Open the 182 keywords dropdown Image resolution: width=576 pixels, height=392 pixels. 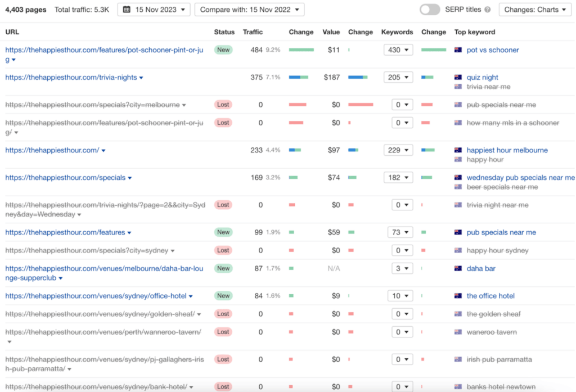pyautogui.click(x=398, y=178)
